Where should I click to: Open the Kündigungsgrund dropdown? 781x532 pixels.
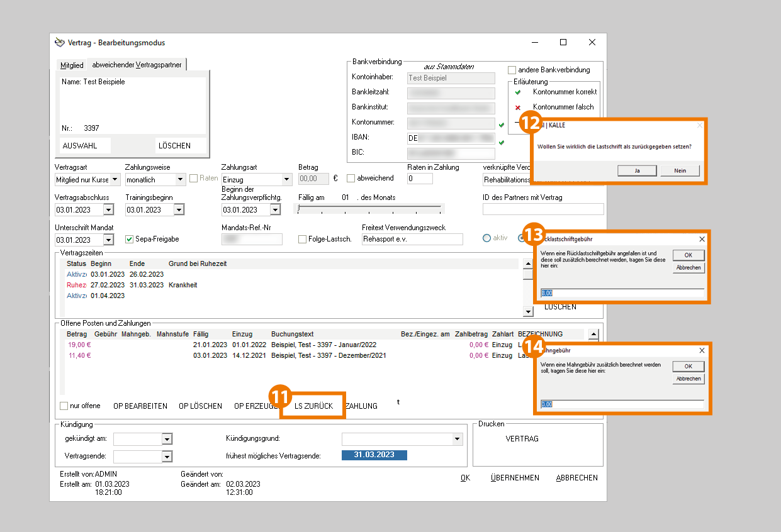[x=456, y=438]
